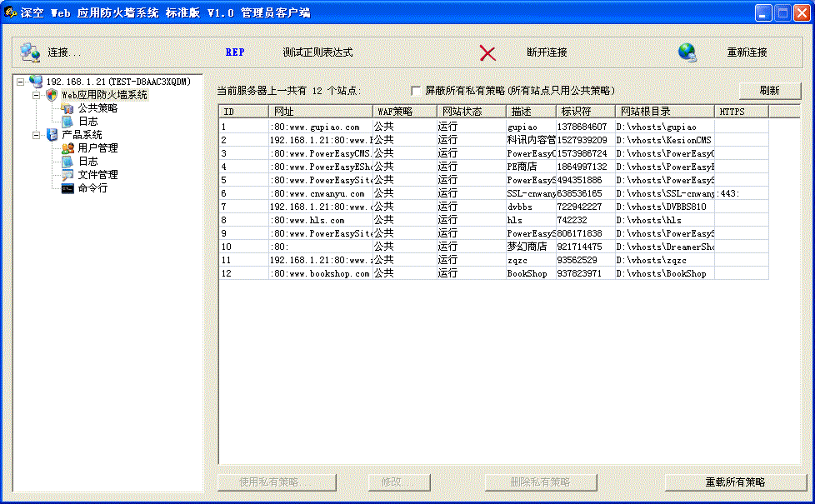Select row with :80:www.gupiao.com

click(x=494, y=127)
